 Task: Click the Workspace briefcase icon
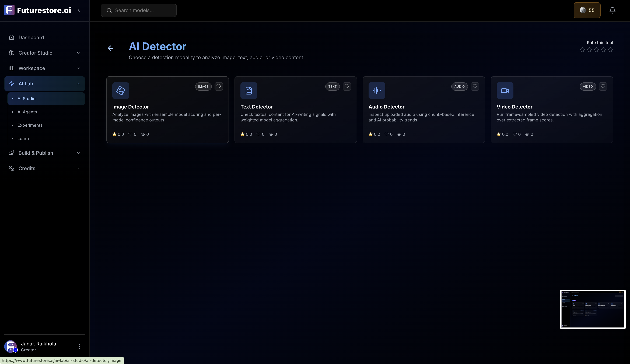12,68
